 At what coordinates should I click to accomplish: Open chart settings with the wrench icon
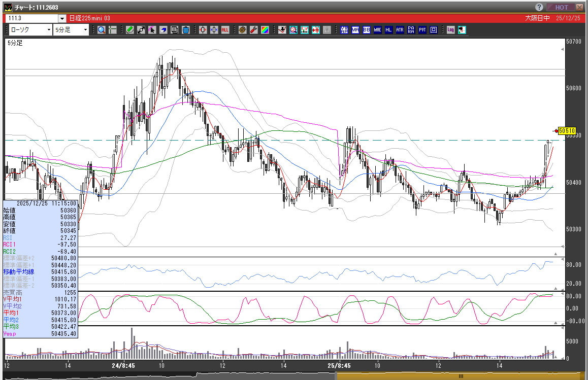point(254,30)
